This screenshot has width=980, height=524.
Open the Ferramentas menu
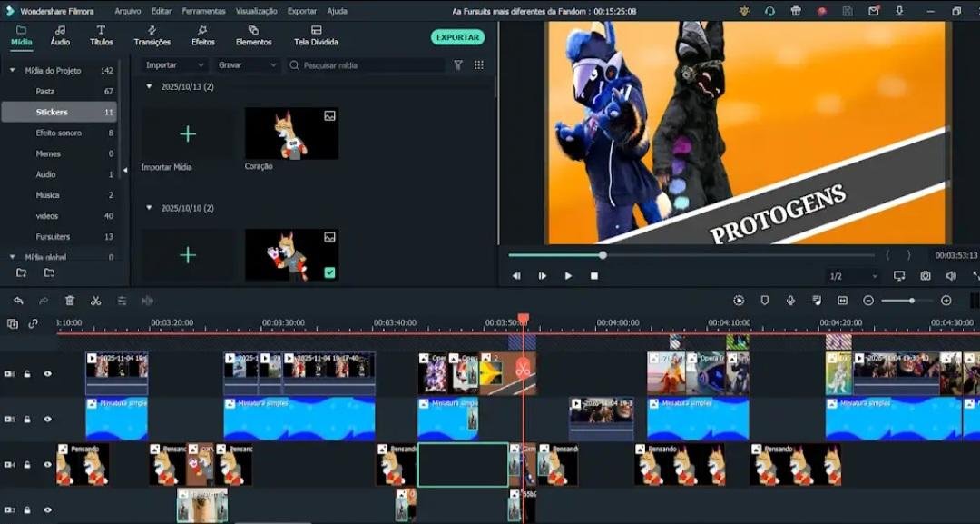[x=203, y=11]
